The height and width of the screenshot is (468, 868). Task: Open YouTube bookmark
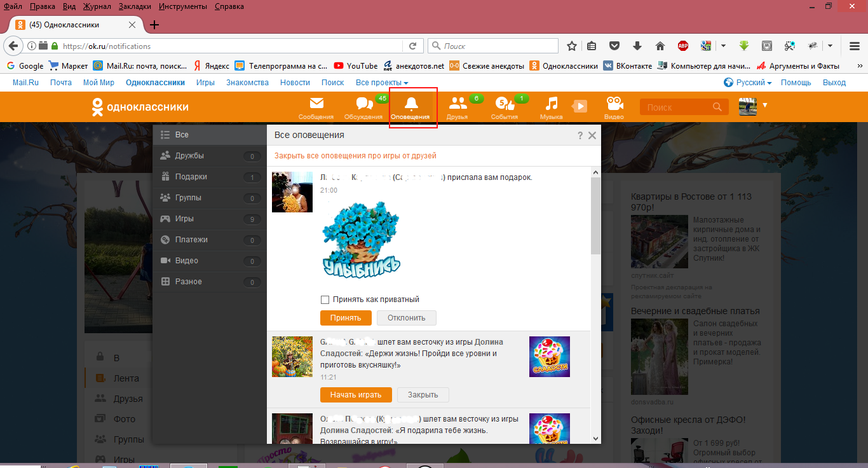point(355,65)
